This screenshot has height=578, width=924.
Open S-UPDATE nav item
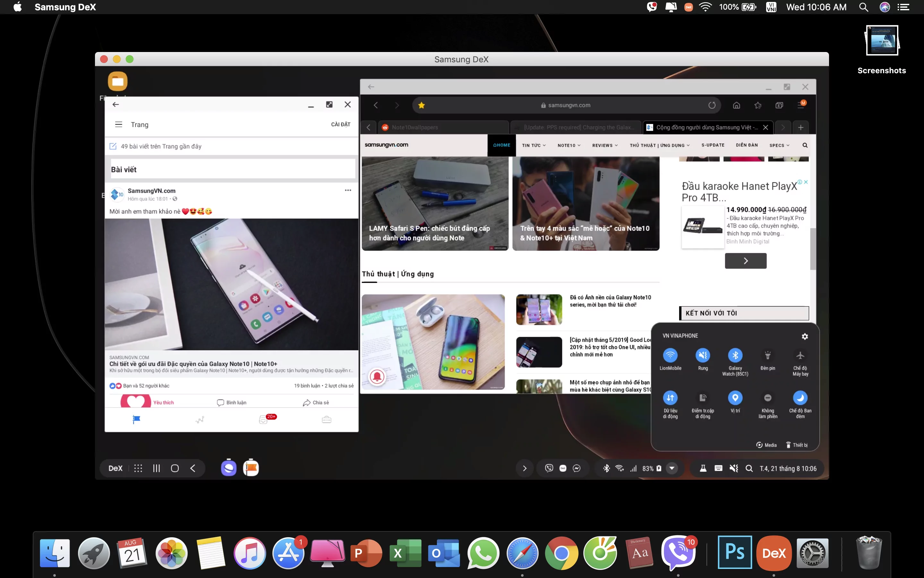[x=713, y=145]
